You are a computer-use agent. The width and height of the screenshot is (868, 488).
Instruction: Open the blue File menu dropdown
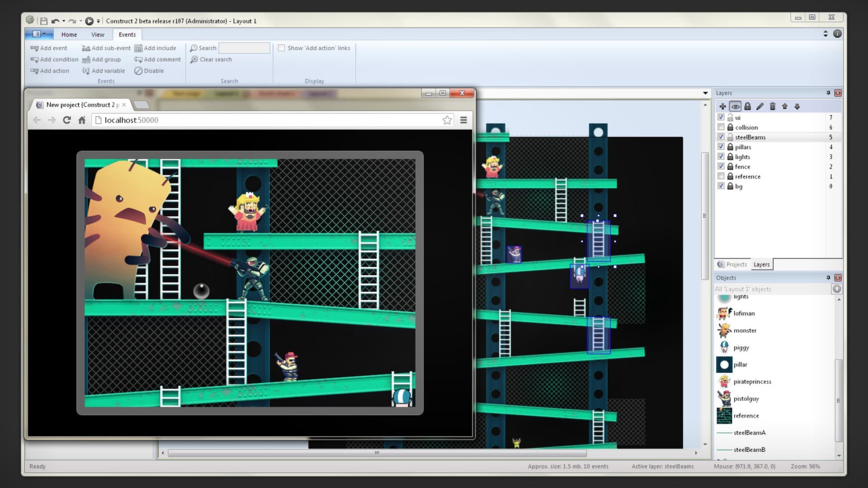point(39,34)
